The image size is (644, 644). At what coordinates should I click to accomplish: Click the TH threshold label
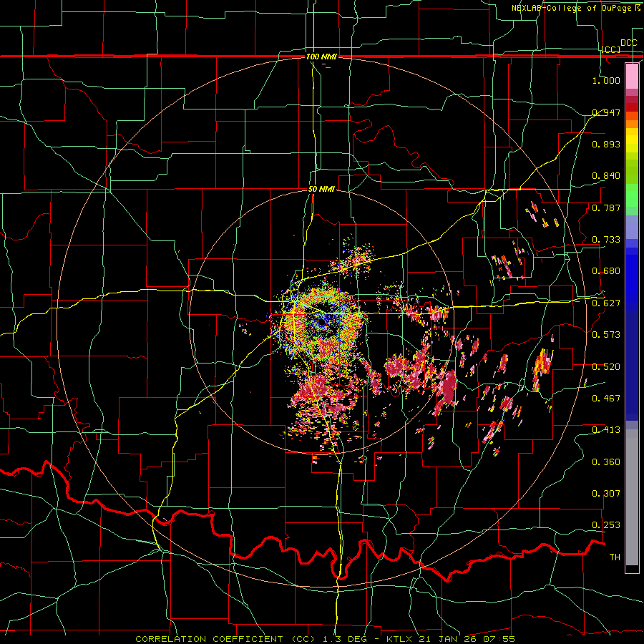(615, 557)
